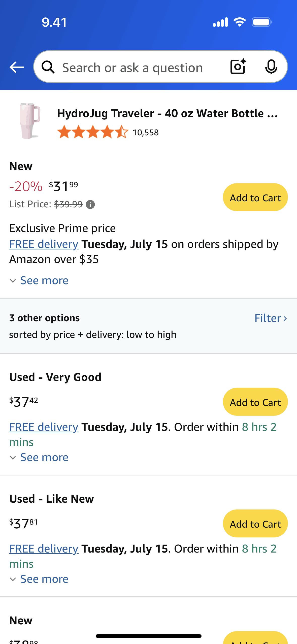
Task: Open FREE delivery link for Used - Like New
Action: click(44, 549)
